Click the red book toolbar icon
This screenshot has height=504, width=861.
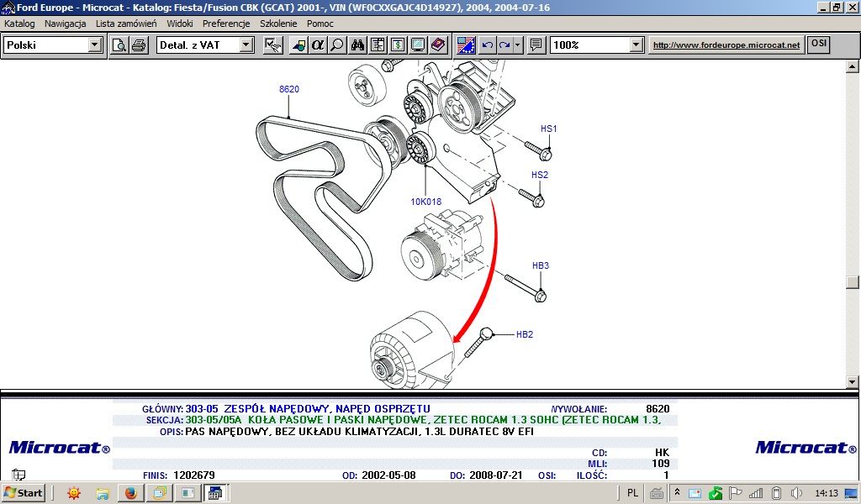click(438, 45)
